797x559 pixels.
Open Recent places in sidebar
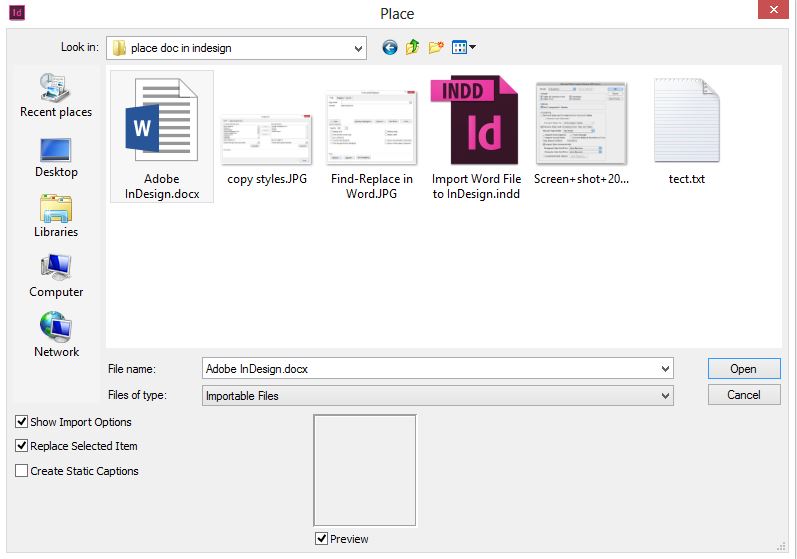pos(56,95)
